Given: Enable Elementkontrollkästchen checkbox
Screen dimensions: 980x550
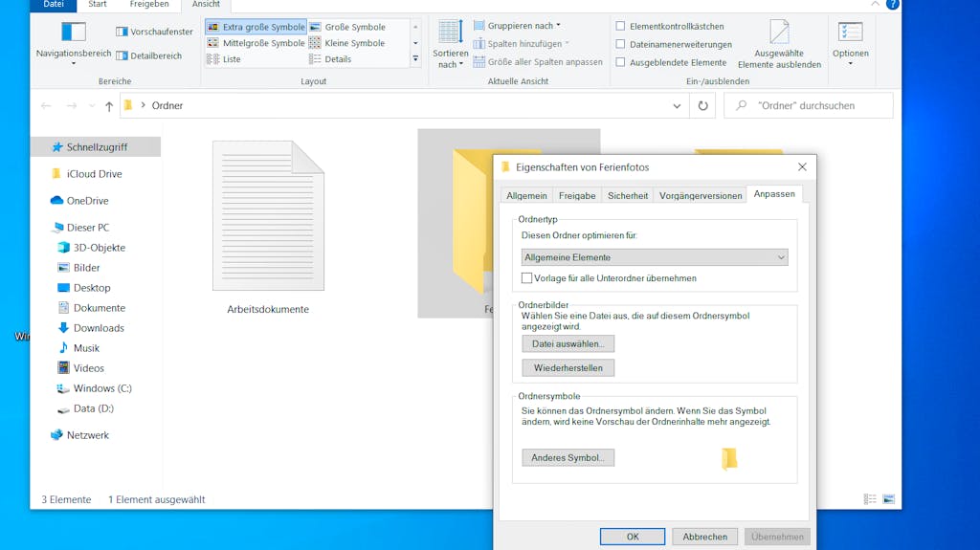Looking at the screenshot, I should [620, 26].
